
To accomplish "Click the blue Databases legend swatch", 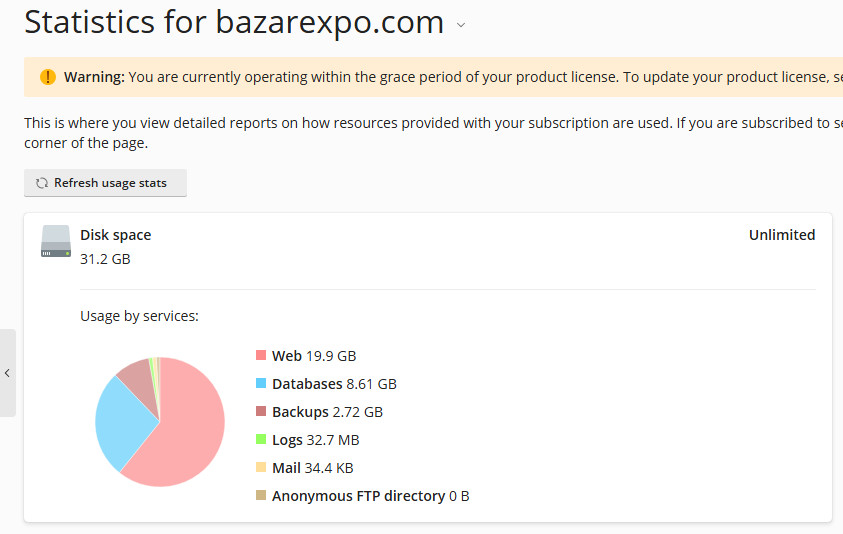I will 261,384.
